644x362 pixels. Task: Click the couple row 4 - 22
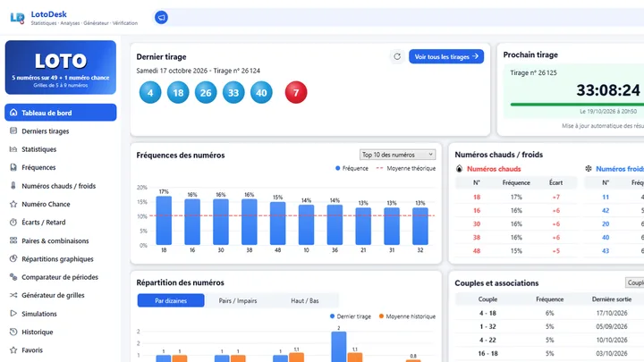549,340
